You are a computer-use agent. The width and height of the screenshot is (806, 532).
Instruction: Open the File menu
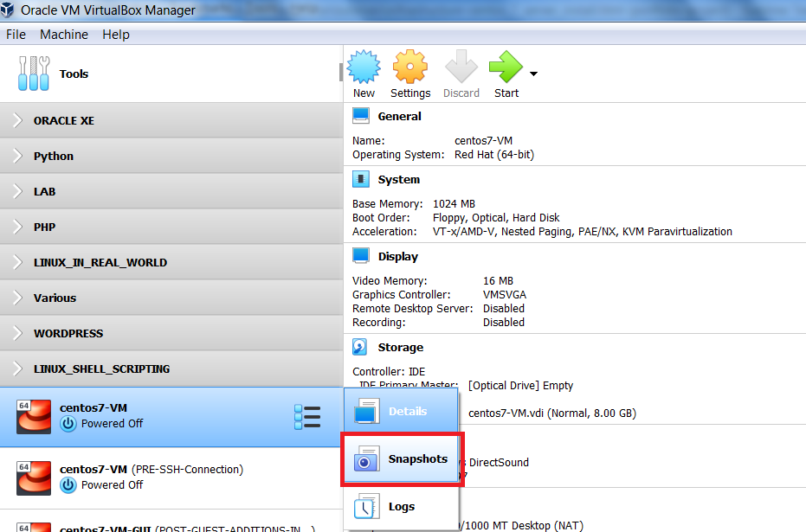pos(16,35)
